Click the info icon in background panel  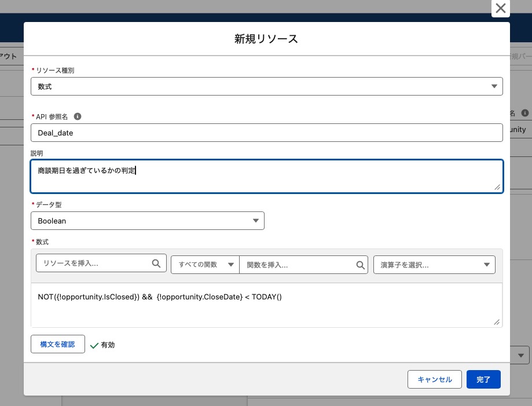(x=525, y=113)
